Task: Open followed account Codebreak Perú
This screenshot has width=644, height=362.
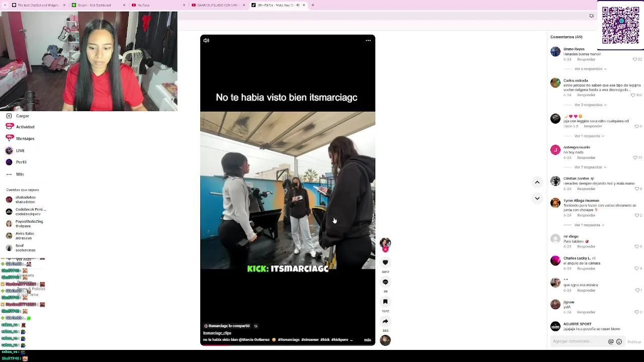Action: [x=26, y=212]
